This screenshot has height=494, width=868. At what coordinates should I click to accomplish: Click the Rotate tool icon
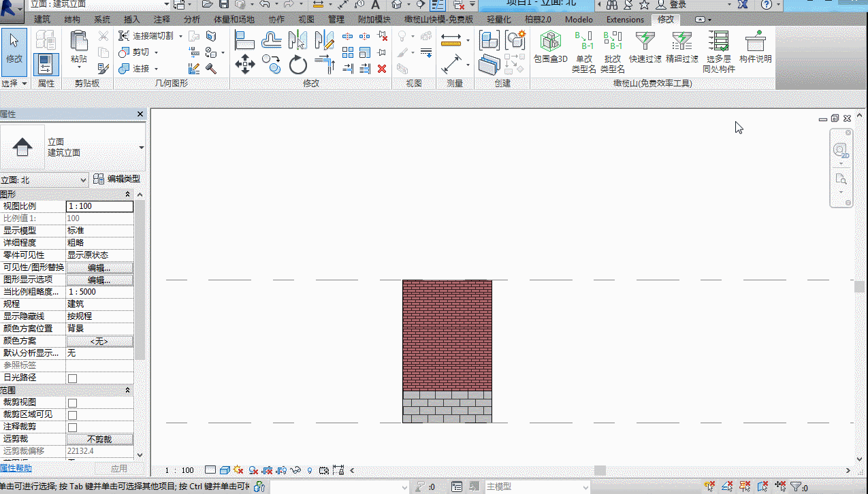(298, 65)
